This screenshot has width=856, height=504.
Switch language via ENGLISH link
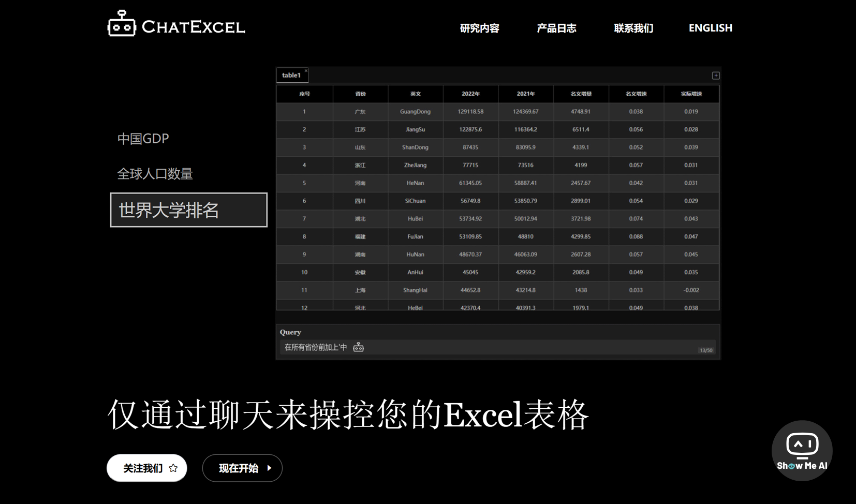[711, 28]
